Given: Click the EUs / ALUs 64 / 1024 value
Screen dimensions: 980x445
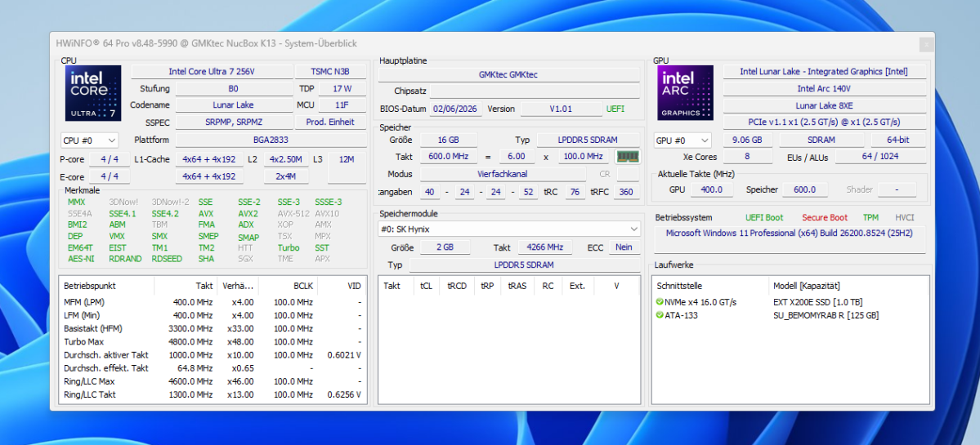Looking at the screenshot, I should click(x=880, y=157).
